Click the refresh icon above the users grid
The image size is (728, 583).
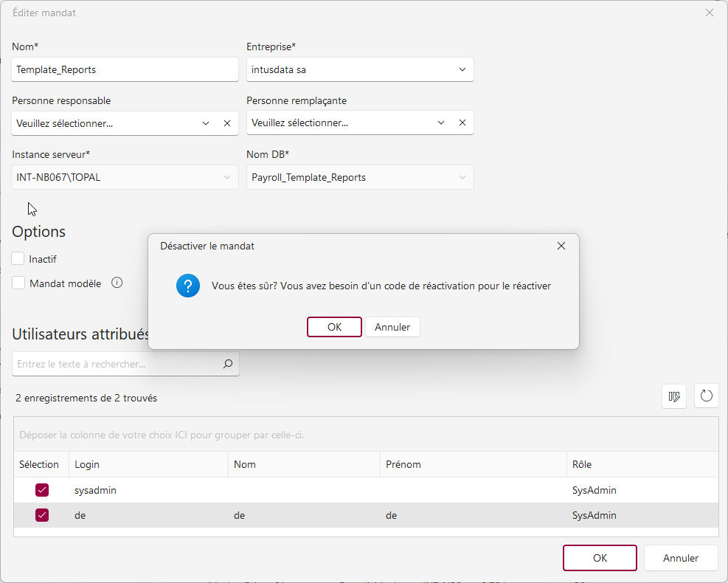(x=706, y=396)
